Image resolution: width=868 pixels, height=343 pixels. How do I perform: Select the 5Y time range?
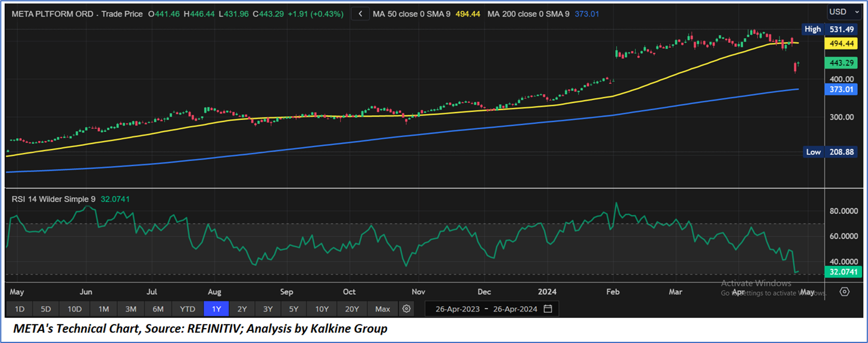point(295,308)
